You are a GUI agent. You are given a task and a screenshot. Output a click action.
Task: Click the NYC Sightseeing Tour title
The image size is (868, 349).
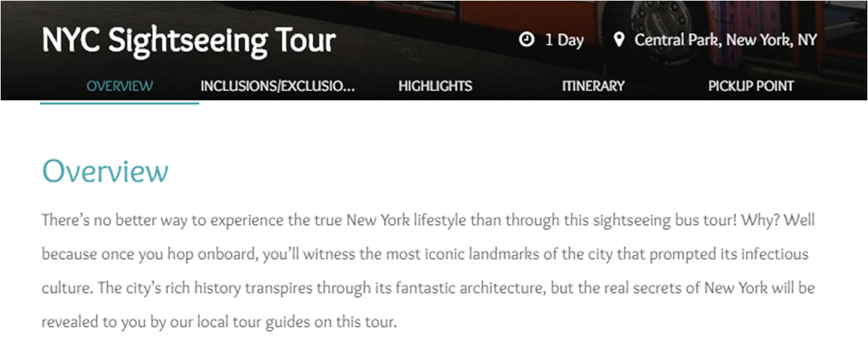coord(188,41)
